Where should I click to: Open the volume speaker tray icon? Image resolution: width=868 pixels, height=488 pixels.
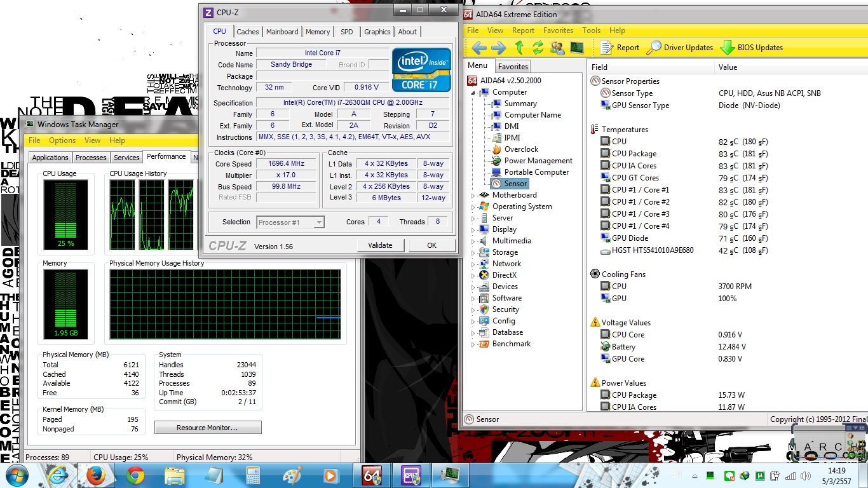click(x=806, y=475)
